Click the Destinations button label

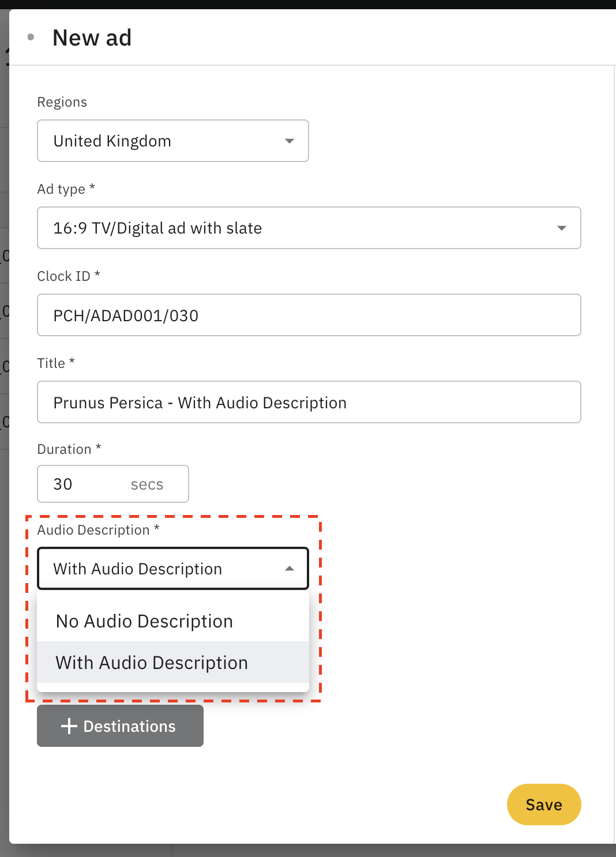129,726
